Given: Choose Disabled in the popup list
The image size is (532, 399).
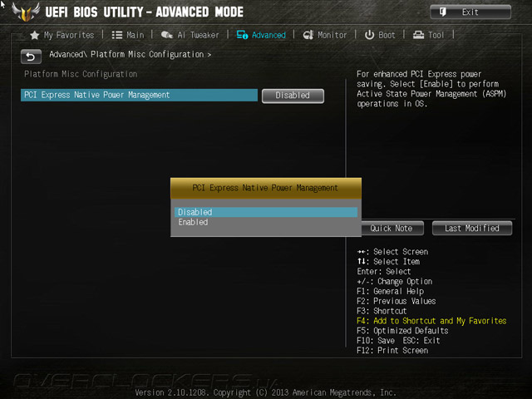Looking at the screenshot, I should point(266,212).
